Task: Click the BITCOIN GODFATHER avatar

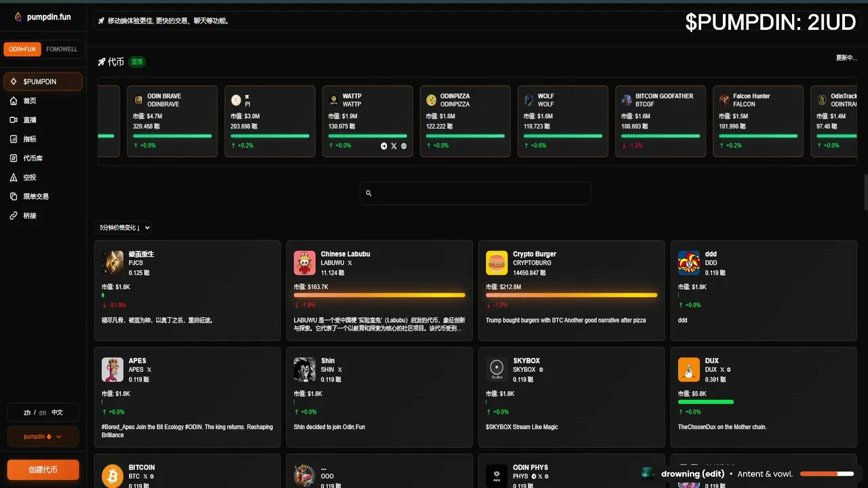Action: pyautogui.click(x=627, y=100)
